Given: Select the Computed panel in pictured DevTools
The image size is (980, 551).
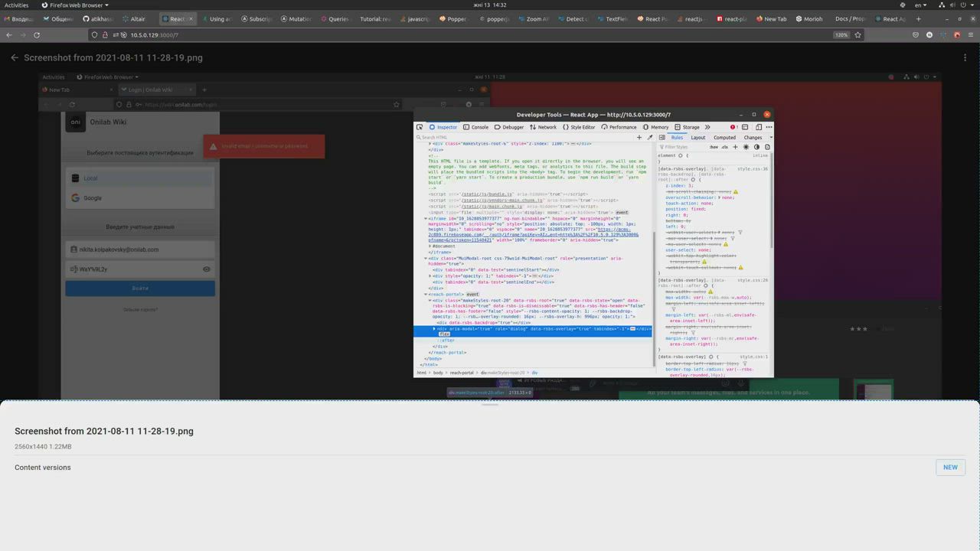Looking at the screenshot, I should (x=724, y=138).
